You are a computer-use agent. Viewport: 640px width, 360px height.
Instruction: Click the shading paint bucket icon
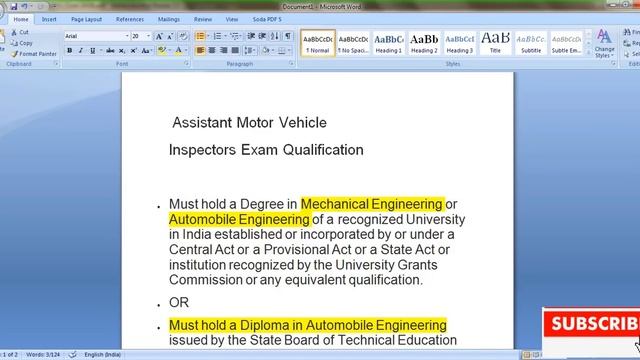pos(265,51)
